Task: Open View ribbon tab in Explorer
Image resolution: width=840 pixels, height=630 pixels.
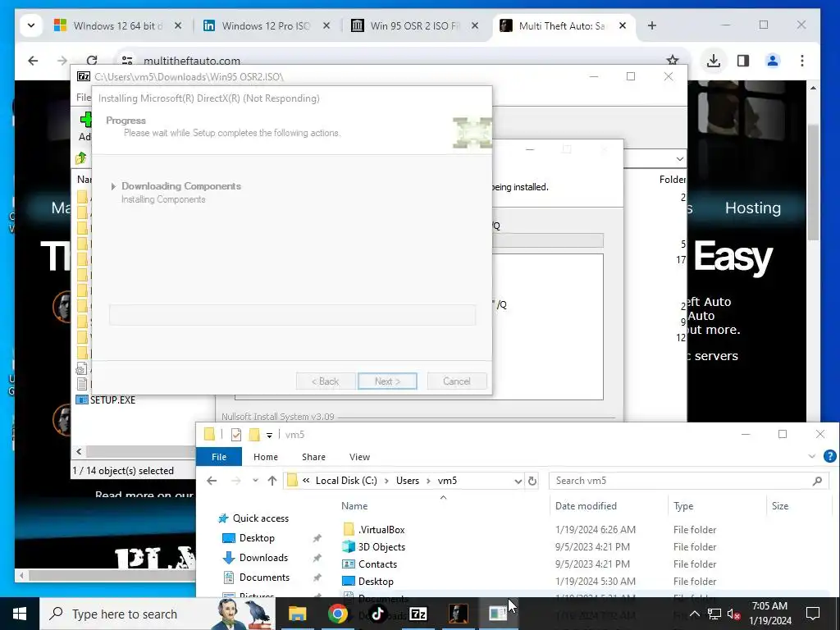Action: tap(359, 457)
